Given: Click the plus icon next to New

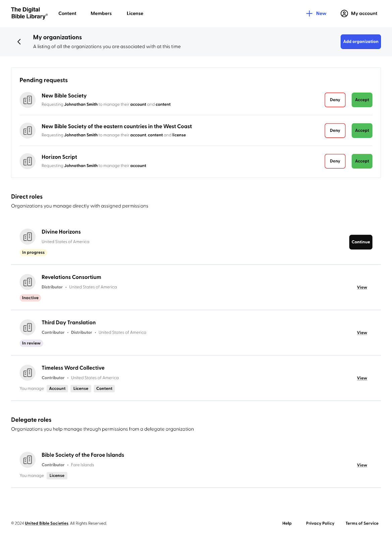Looking at the screenshot, I should [x=309, y=13].
